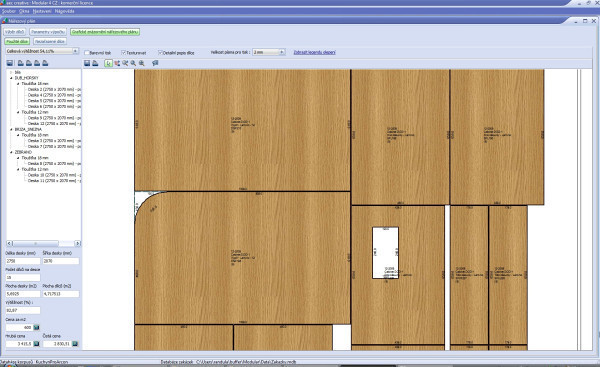Toggle the Detailní popis dílce checkbox
This screenshot has width=600, height=367.
pyautogui.click(x=160, y=52)
